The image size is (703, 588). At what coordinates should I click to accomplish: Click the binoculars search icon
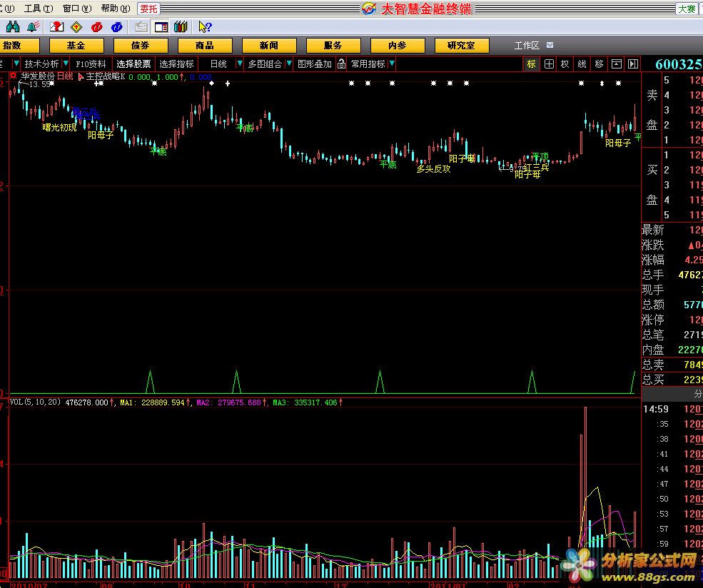click(x=13, y=27)
